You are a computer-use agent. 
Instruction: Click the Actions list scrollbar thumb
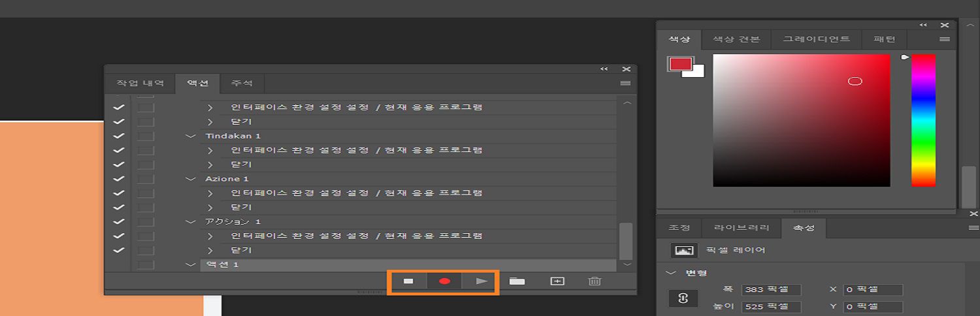pyautogui.click(x=626, y=241)
